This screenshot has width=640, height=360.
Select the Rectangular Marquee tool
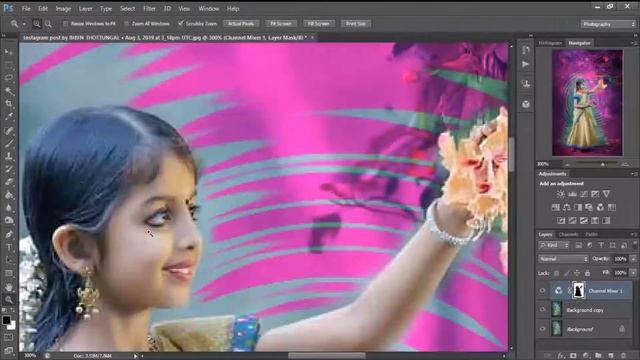pyautogui.click(x=9, y=65)
